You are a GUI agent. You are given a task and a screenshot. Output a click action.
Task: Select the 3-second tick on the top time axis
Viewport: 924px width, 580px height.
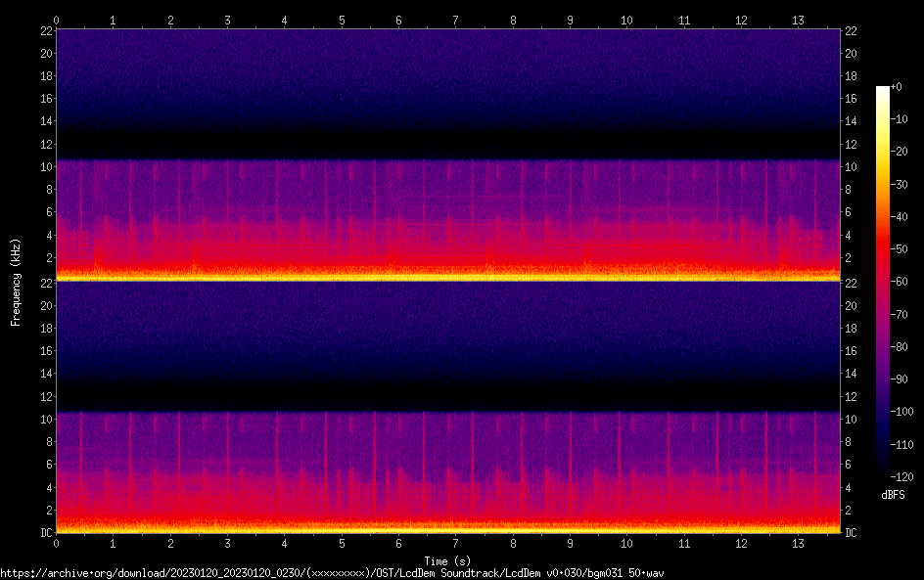(x=227, y=20)
